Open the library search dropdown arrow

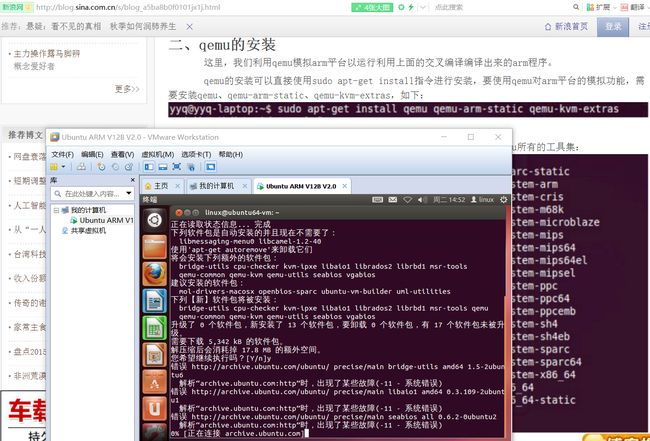[129, 194]
